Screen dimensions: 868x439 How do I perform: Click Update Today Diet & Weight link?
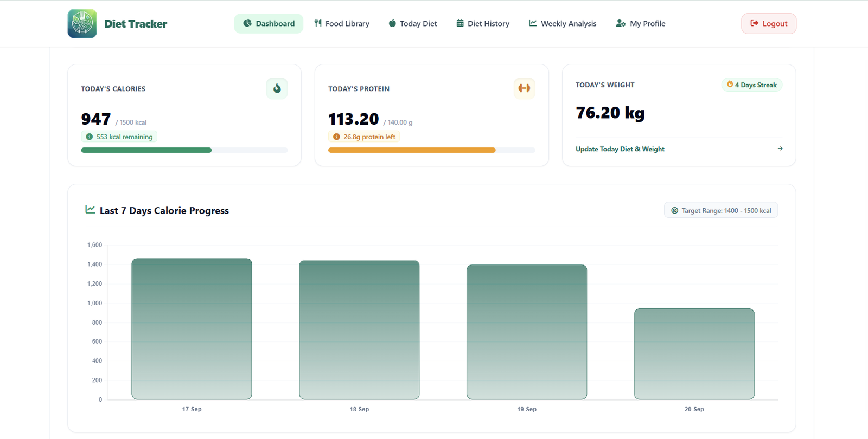(x=620, y=149)
